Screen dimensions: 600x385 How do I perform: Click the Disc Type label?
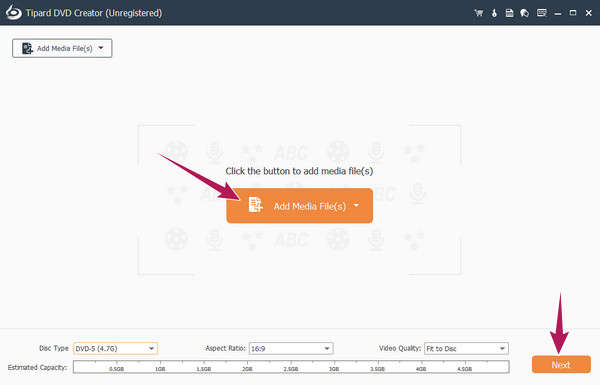click(x=54, y=348)
